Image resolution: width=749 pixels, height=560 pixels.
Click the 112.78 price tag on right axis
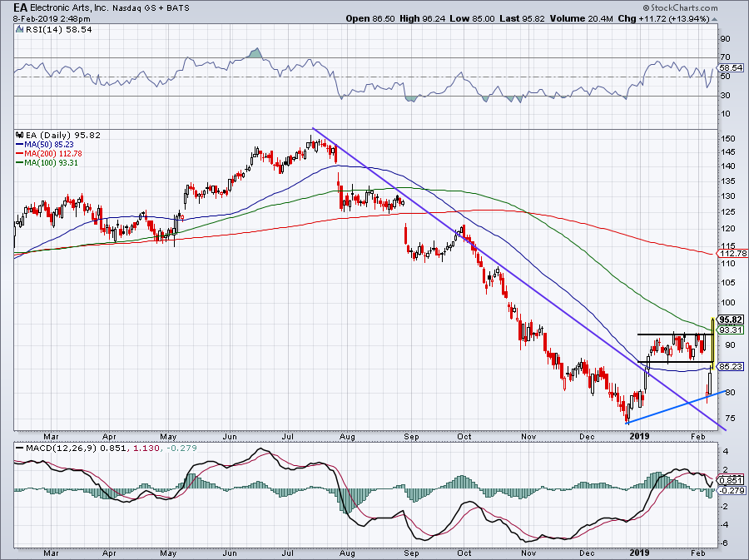[732, 254]
